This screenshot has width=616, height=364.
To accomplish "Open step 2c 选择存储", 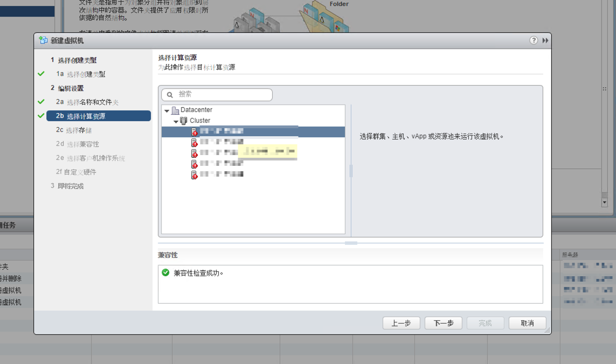I will 79,130.
